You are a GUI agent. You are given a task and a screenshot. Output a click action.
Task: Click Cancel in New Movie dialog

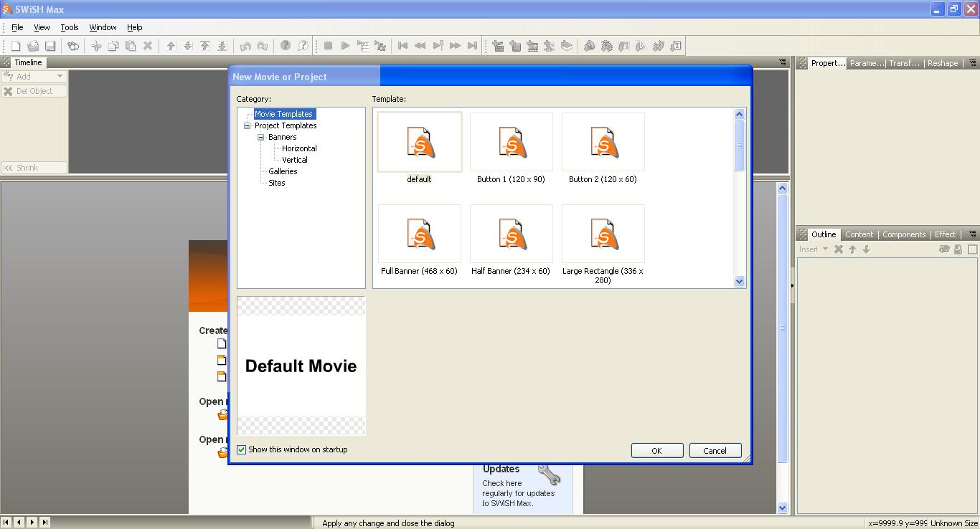click(x=715, y=451)
